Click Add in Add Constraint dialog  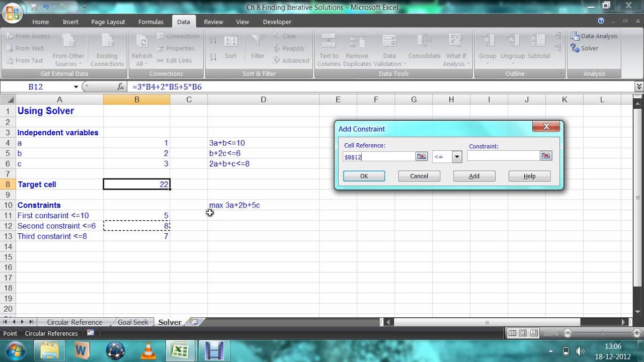click(474, 176)
